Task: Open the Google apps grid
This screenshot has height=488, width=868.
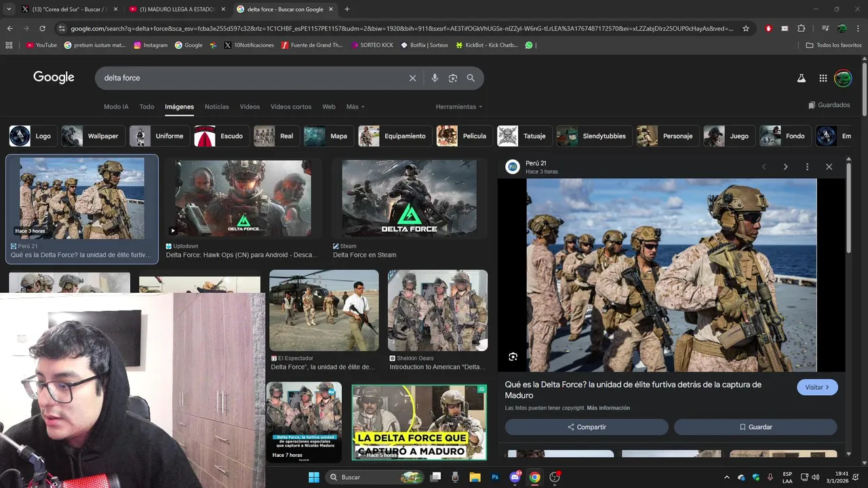Action: coord(823,78)
